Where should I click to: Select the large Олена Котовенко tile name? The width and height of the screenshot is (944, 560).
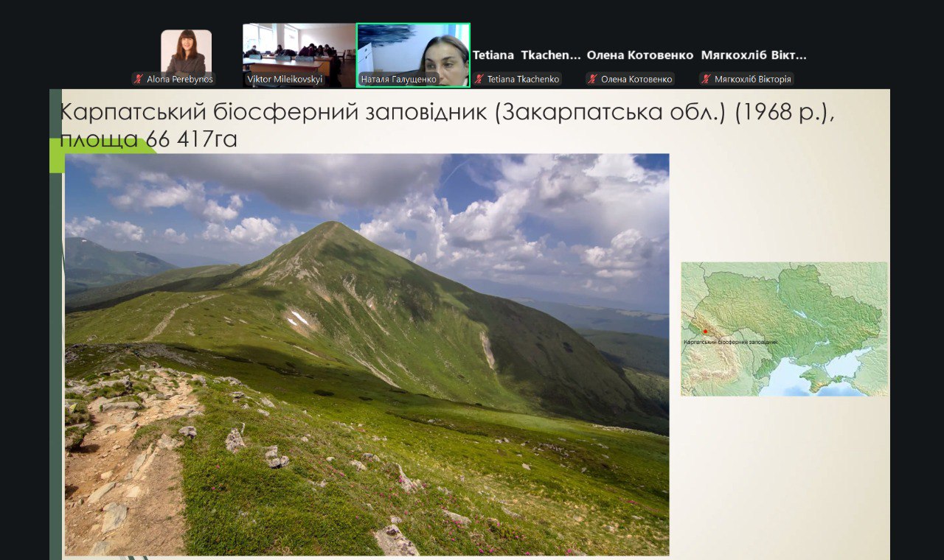(x=640, y=55)
